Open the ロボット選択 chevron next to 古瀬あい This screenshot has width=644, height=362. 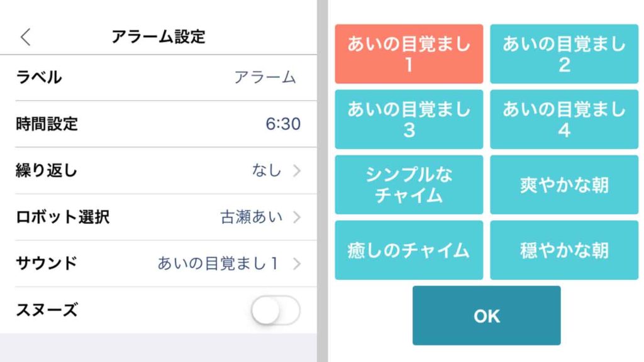pos(297,217)
